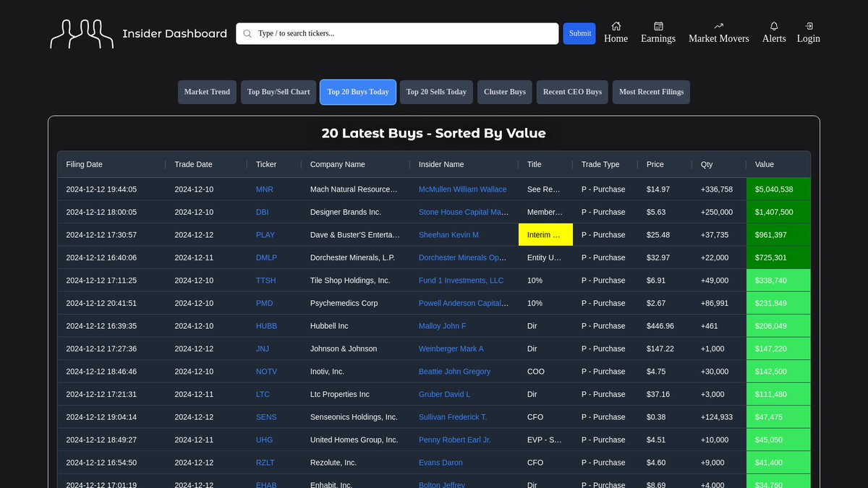Click the Login door icon
This screenshot has height=488, width=868.
click(809, 26)
